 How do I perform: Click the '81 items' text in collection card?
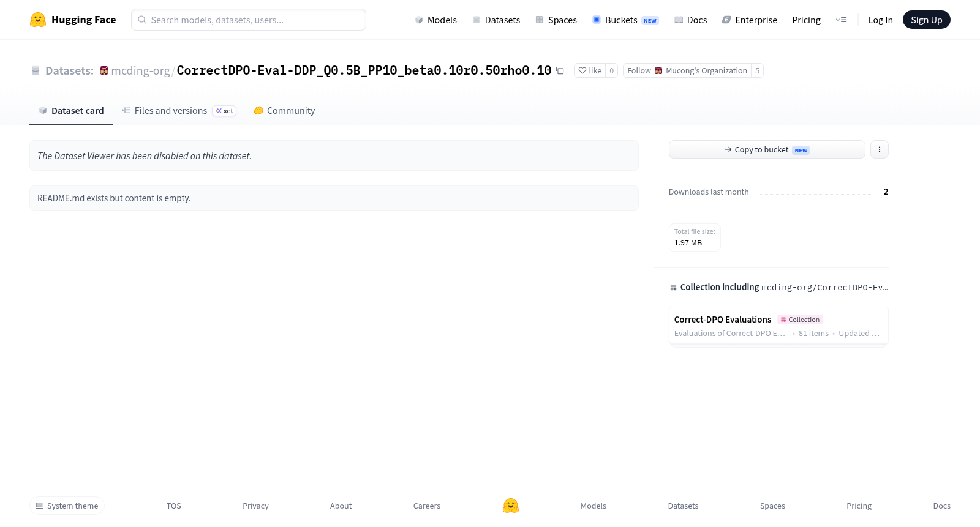point(813,334)
